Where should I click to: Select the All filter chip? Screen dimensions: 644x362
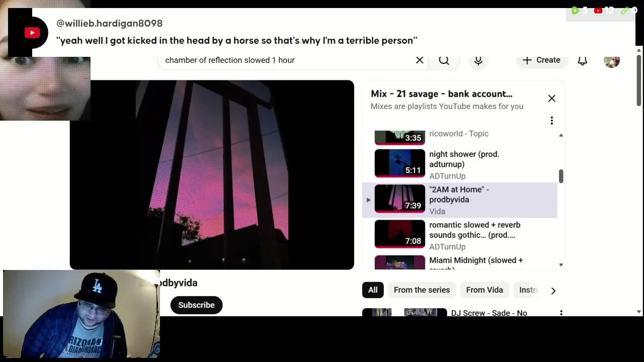tap(373, 290)
